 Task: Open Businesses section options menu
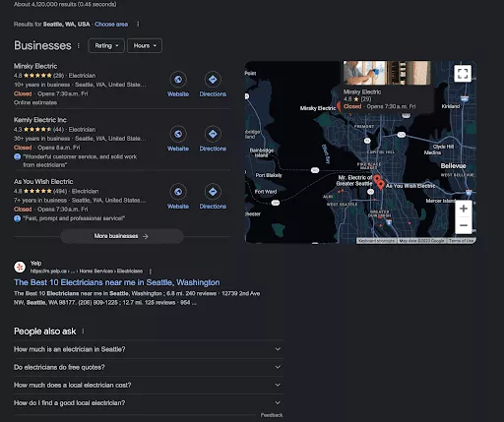click(79, 45)
